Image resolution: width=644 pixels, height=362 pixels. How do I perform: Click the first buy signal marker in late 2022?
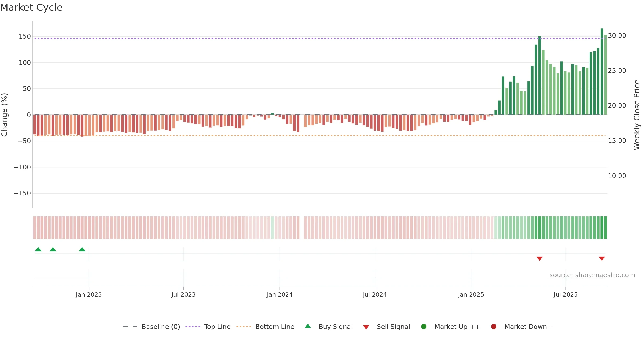click(x=38, y=249)
